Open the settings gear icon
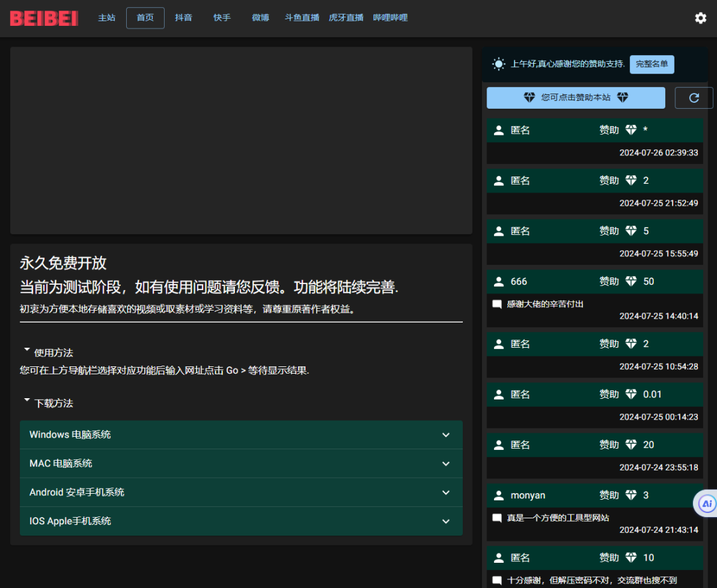This screenshot has width=717, height=588. [x=700, y=18]
